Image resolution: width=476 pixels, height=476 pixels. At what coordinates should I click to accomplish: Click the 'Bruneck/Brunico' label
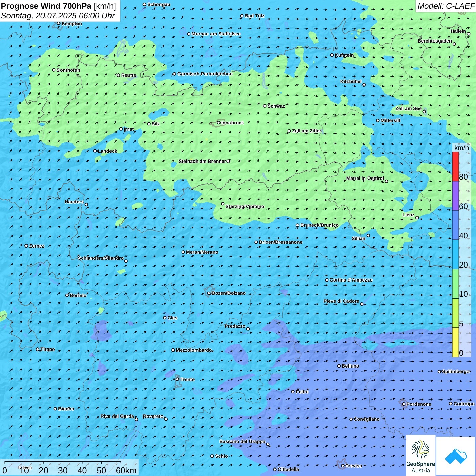coord(319,225)
